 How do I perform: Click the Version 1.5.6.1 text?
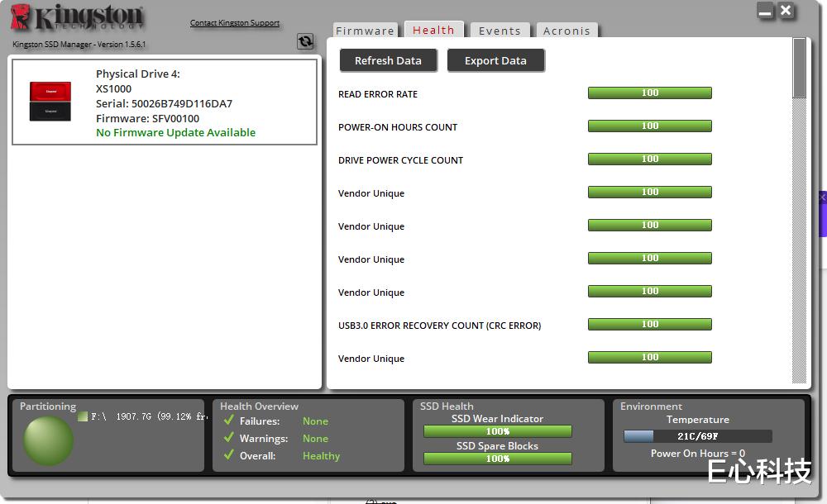point(122,45)
